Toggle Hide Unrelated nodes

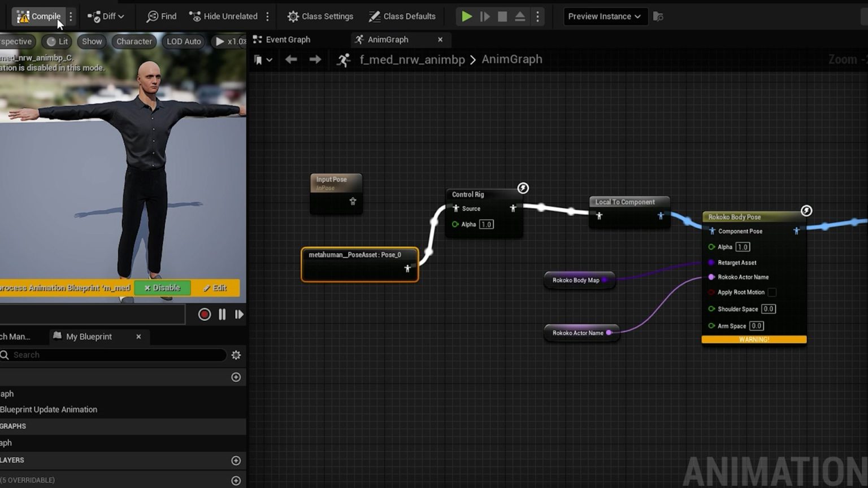point(224,16)
